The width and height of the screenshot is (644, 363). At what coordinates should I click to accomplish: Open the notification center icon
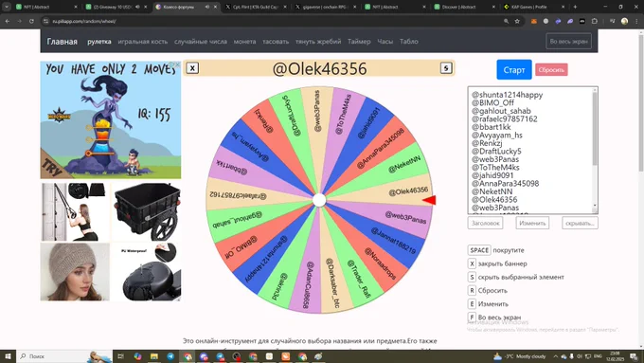[x=635, y=356]
